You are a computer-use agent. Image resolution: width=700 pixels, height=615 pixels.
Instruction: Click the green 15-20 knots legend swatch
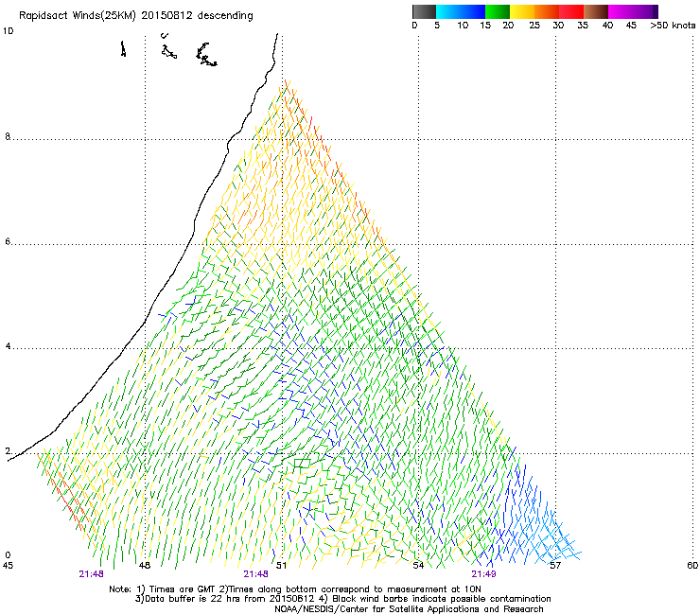(x=498, y=11)
